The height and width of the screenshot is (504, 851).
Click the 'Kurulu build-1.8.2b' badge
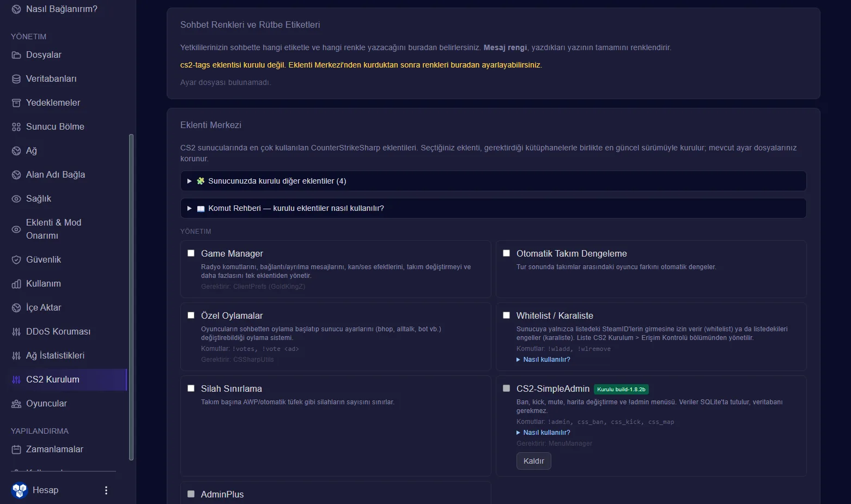coord(621,389)
